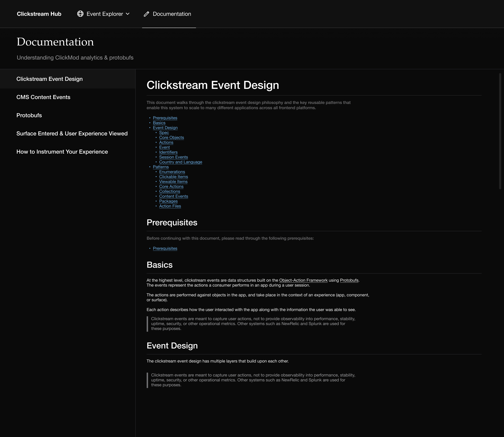Click the Clickstream Hub title
The image size is (504, 437).
[39, 14]
